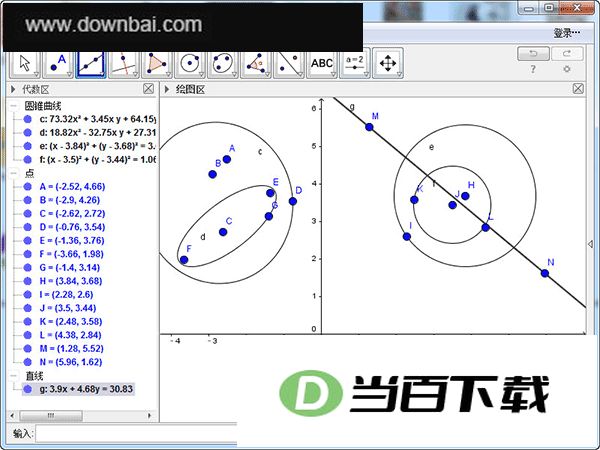Click the input bar field
Image resolution: width=600 pixels, height=450 pixels.
click(x=137, y=434)
